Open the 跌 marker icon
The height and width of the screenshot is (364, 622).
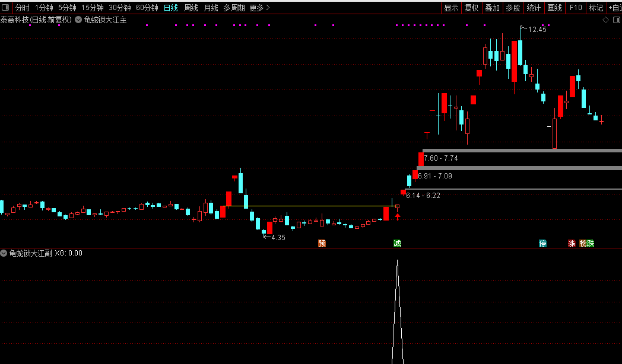[x=591, y=243]
